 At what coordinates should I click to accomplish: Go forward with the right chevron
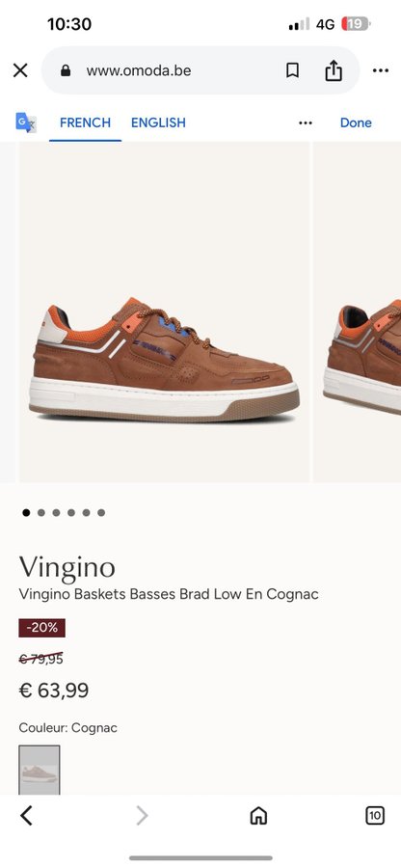coord(142,815)
